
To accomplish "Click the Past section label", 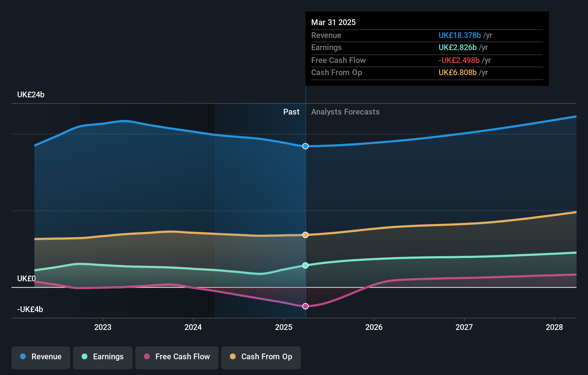I will (291, 112).
